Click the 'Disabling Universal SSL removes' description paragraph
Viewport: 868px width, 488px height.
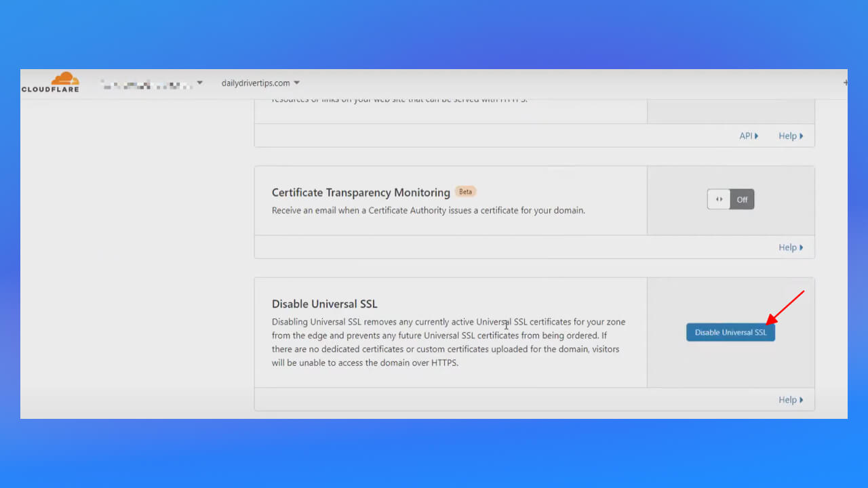pos(448,342)
